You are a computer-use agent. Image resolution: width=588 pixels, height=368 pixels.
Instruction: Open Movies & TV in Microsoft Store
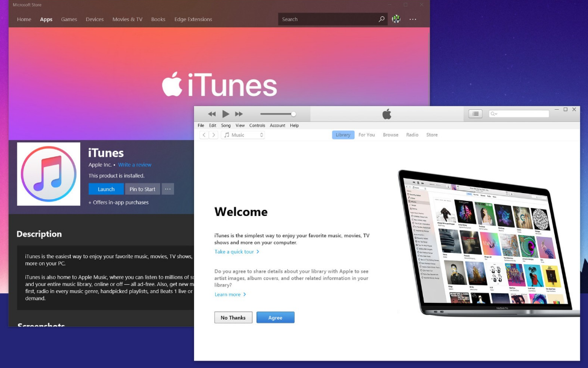pyautogui.click(x=128, y=19)
